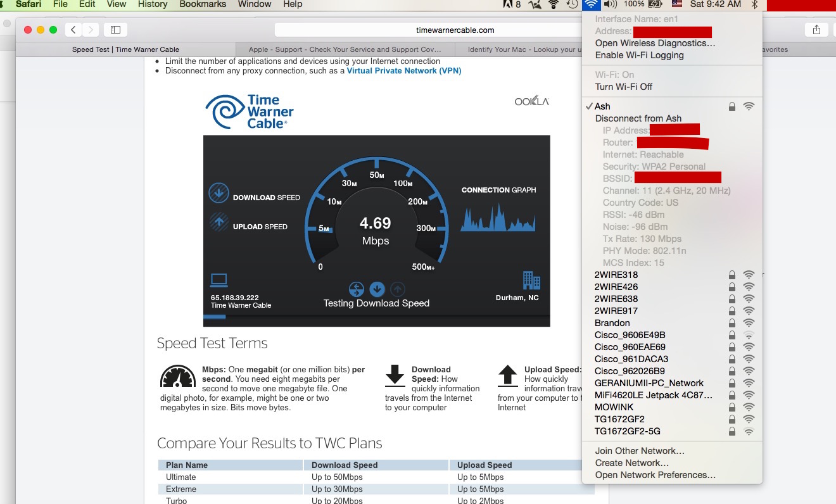Open the Wi-Fi status menu bar icon
Image resolution: width=836 pixels, height=504 pixels.
click(x=591, y=4)
